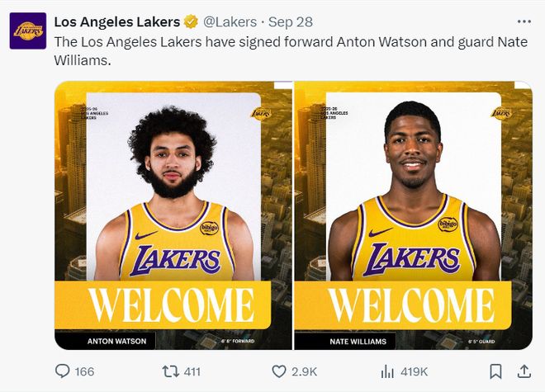Image resolution: width=545 pixels, height=392 pixels.
Task: Open the Lakers profile avatar
Action: pos(27,31)
